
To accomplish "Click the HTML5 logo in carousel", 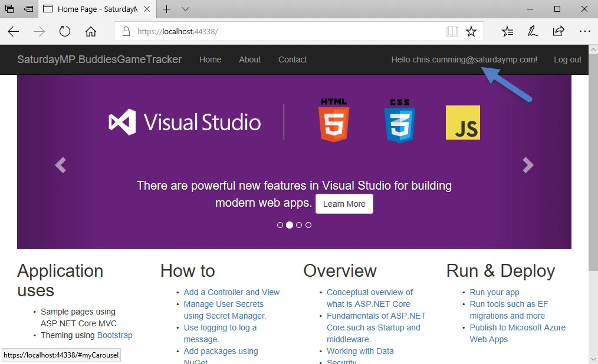I will coord(334,120).
